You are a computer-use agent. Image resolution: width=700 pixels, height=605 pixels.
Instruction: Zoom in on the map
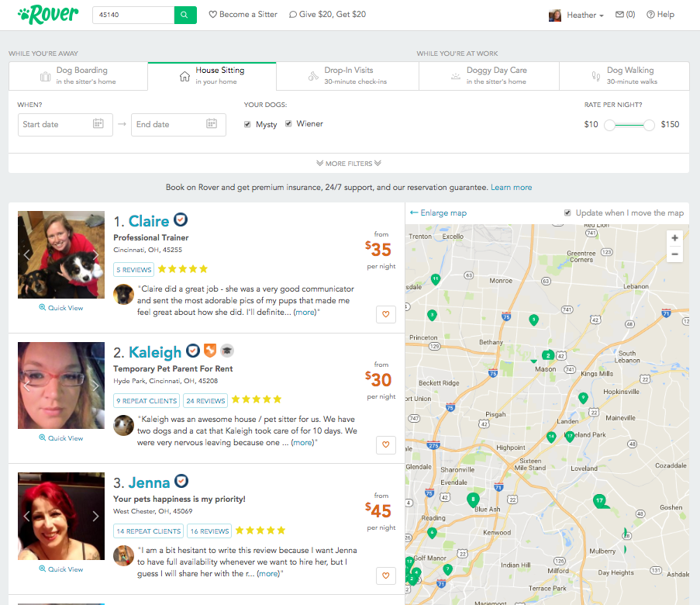674,238
